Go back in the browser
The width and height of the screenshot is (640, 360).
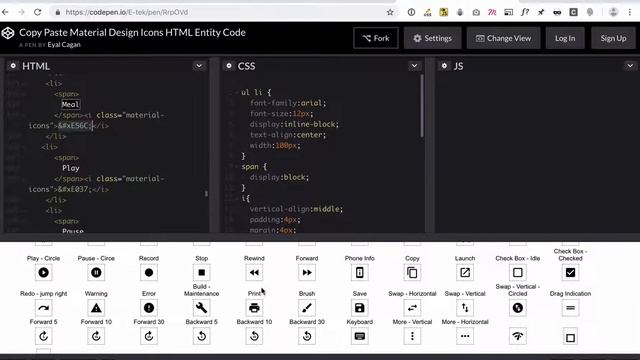click(x=5, y=12)
